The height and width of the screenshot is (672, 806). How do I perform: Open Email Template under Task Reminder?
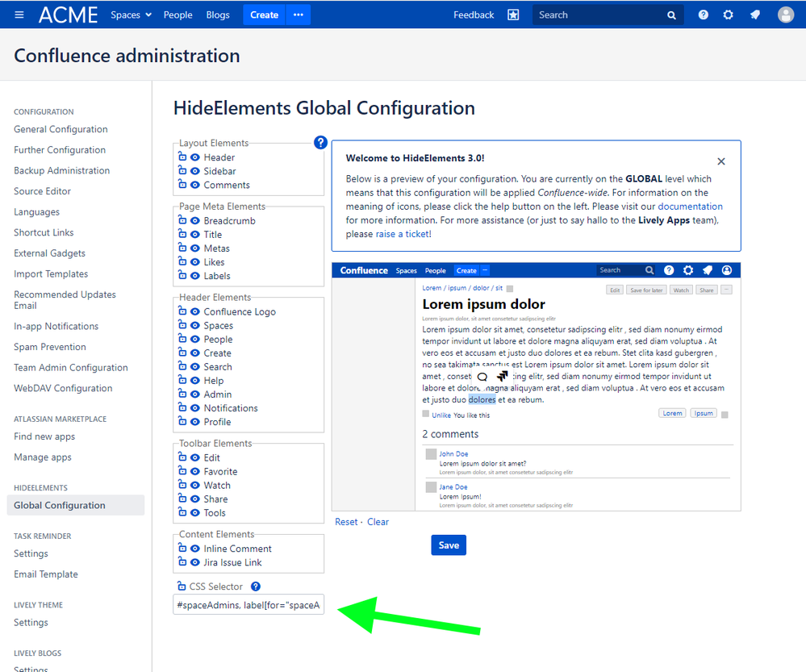pyautogui.click(x=46, y=574)
